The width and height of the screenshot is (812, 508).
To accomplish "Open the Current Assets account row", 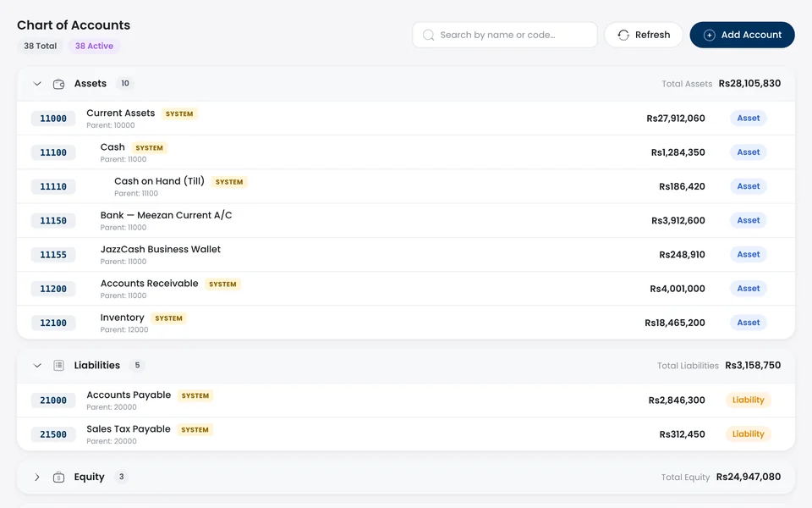I will tap(406, 119).
